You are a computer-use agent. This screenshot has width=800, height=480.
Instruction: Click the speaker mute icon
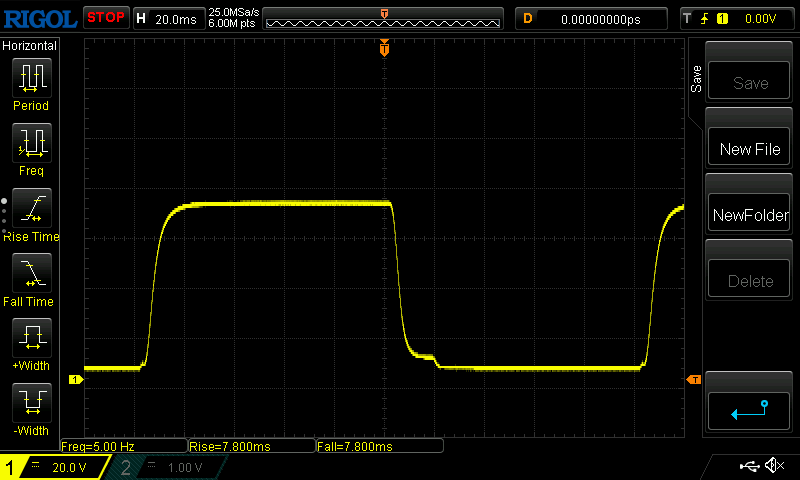point(773,466)
